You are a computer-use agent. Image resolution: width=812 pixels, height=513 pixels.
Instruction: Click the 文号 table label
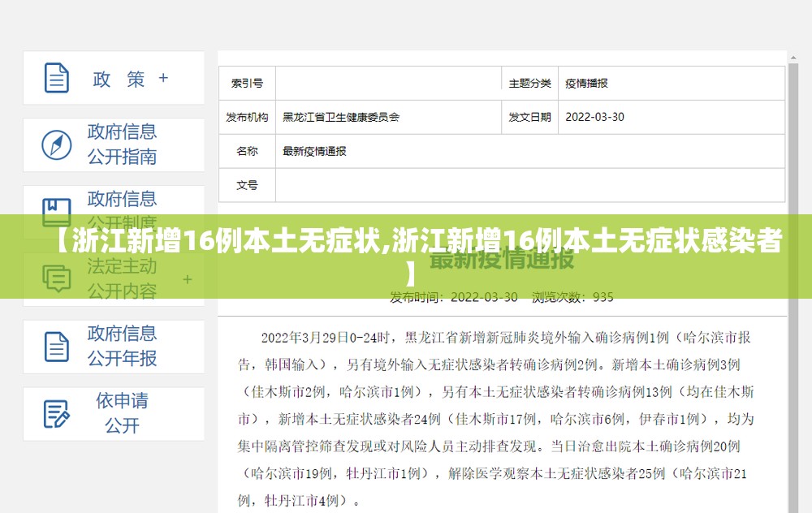[x=247, y=185]
